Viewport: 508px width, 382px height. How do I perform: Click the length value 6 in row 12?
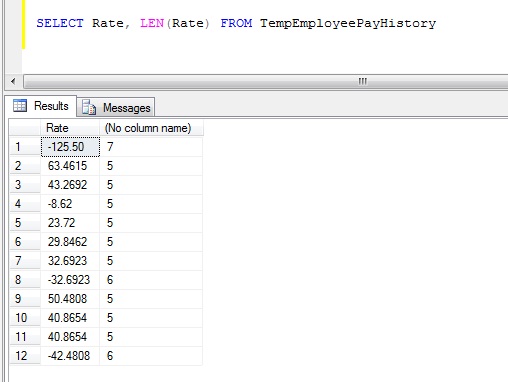click(x=151, y=356)
